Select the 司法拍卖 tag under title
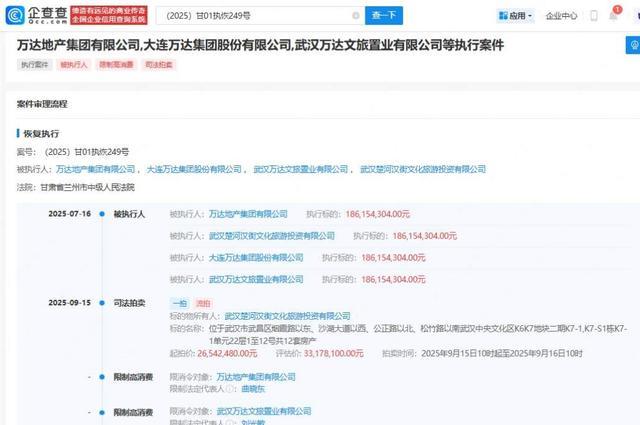 click(159, 65)
